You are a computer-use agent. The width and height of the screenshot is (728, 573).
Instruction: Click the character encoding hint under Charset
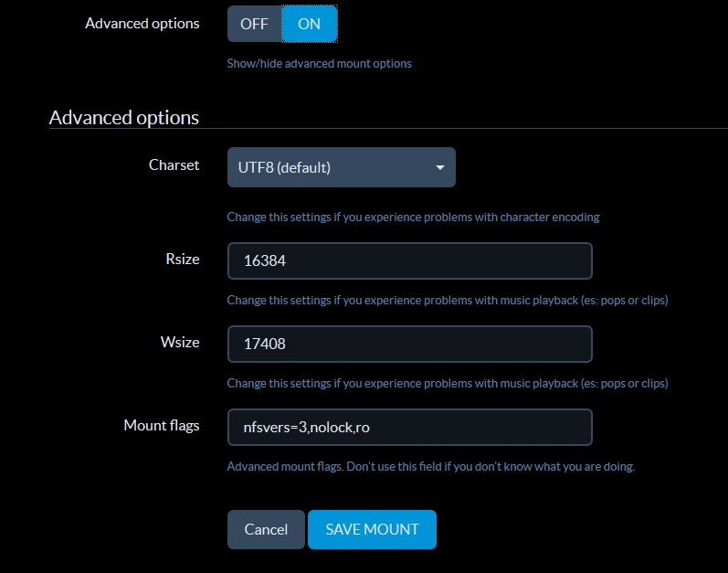[x=413, y=217]
